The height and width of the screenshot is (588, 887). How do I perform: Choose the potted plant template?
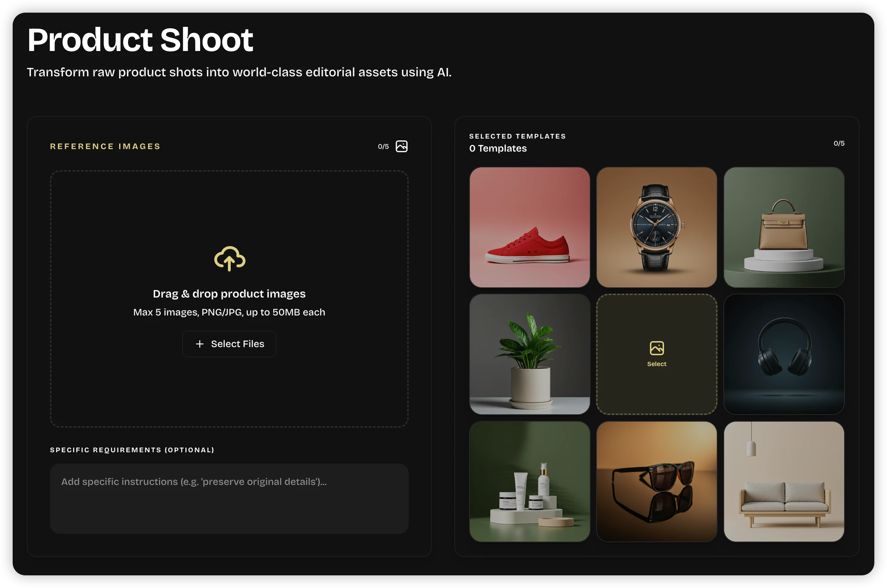[529, 354]
